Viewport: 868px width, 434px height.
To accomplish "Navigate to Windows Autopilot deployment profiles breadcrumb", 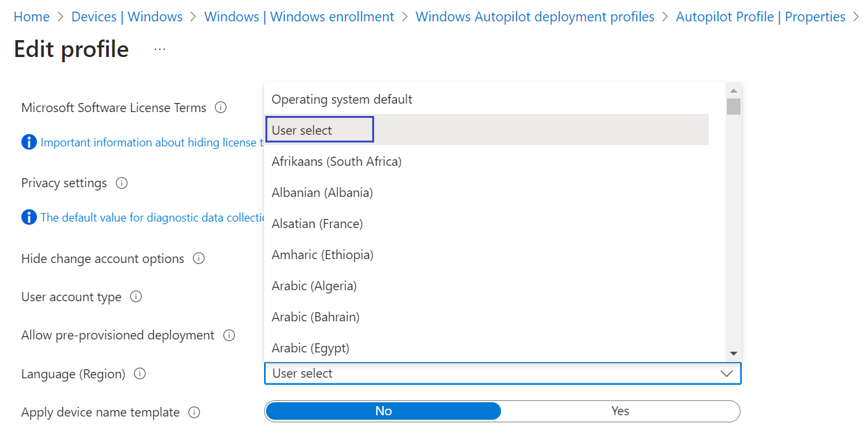I will [x=535, y=16].
